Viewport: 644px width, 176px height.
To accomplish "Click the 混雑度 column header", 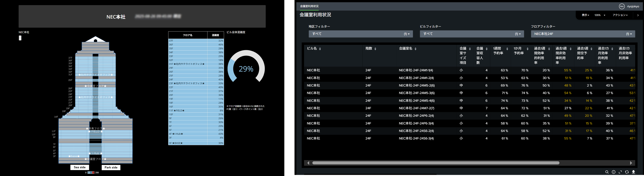I will coord(216,35).
